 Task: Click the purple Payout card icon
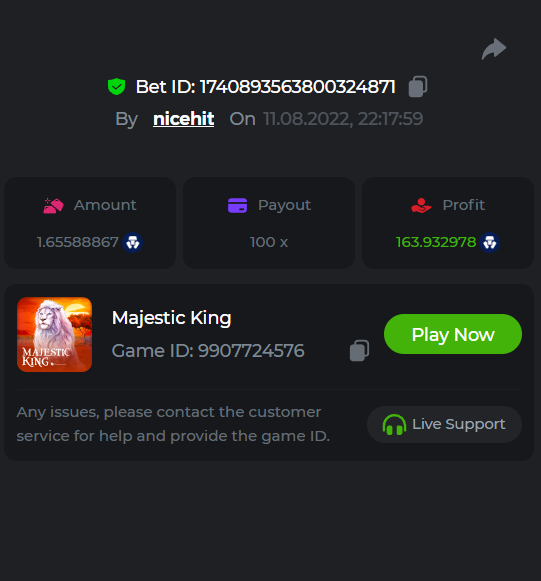(x=238, y=206)
